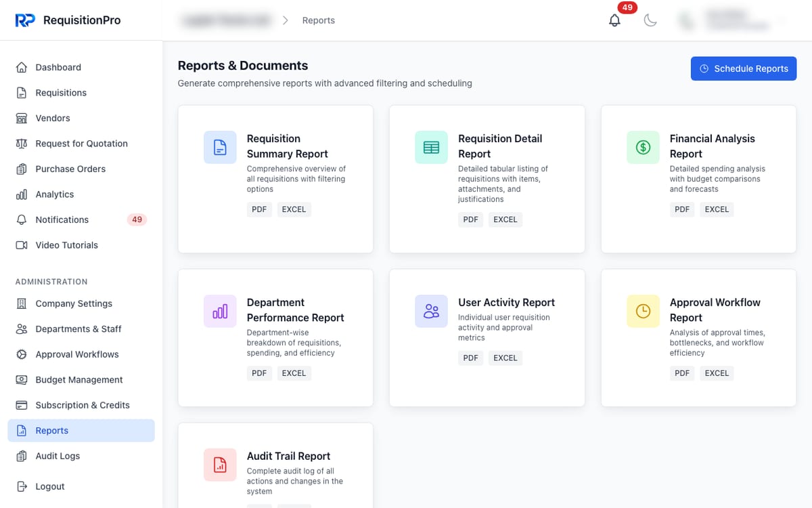Open the Dashboard menu item

81,67
